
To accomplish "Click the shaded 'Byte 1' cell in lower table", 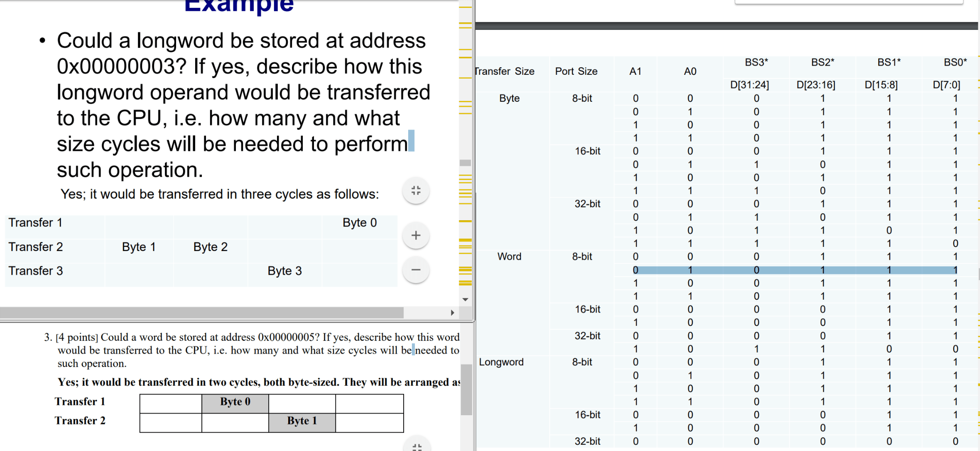I will pos(302,423).
